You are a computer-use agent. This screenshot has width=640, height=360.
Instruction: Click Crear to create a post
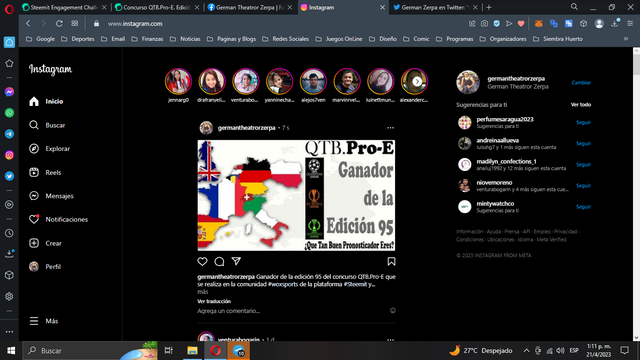pyautogui.click(x=45, y=243)
